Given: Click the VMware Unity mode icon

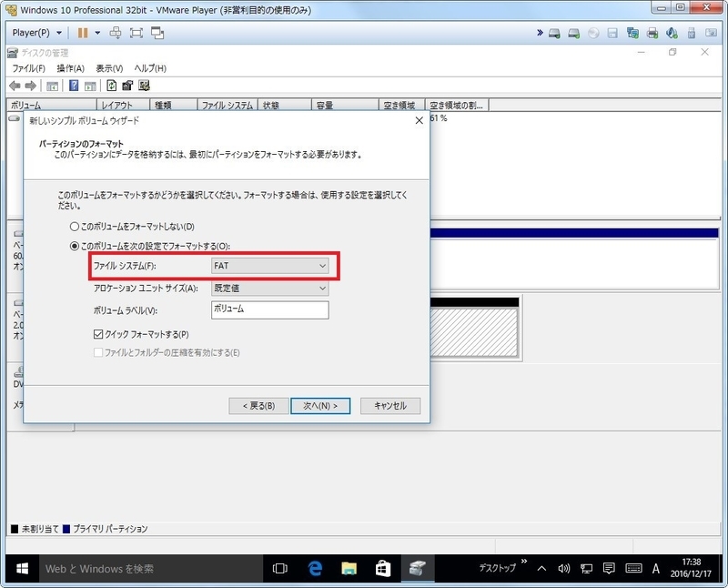Looking at the screenshot, I should tap(157, 33).
